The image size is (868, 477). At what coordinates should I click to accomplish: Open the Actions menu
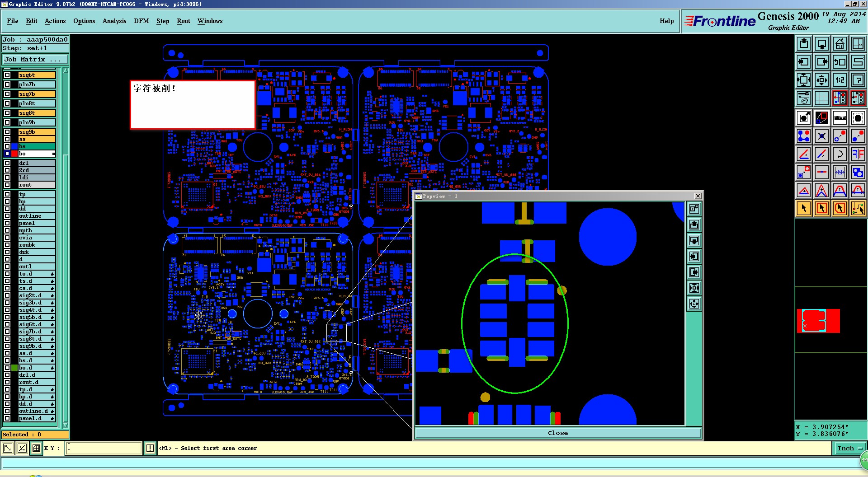tap(55, 21)
